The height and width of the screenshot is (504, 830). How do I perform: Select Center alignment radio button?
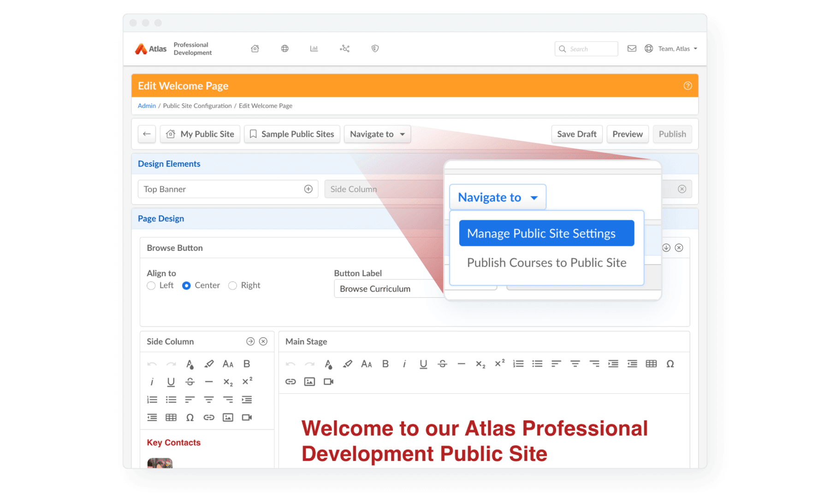[x=186, y=285]
